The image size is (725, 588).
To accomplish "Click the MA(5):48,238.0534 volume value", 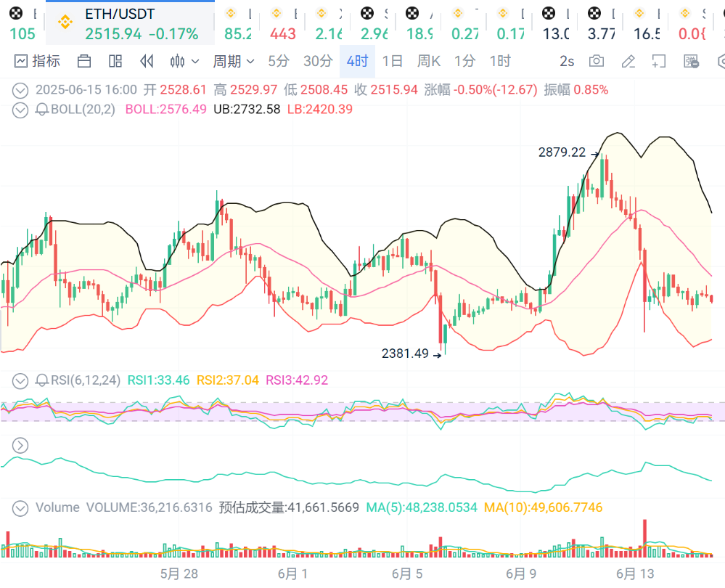I will pyautogui.click(x=422, y=507).
